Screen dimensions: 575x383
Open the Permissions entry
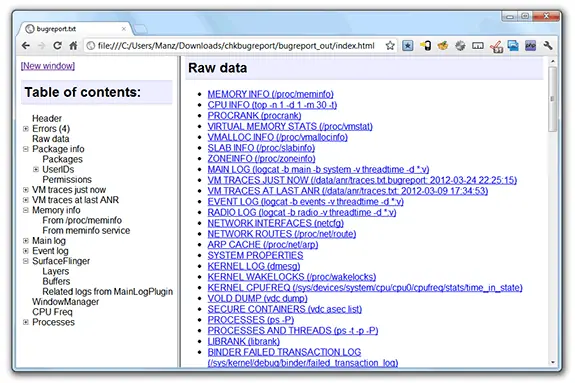pos(67,179)
